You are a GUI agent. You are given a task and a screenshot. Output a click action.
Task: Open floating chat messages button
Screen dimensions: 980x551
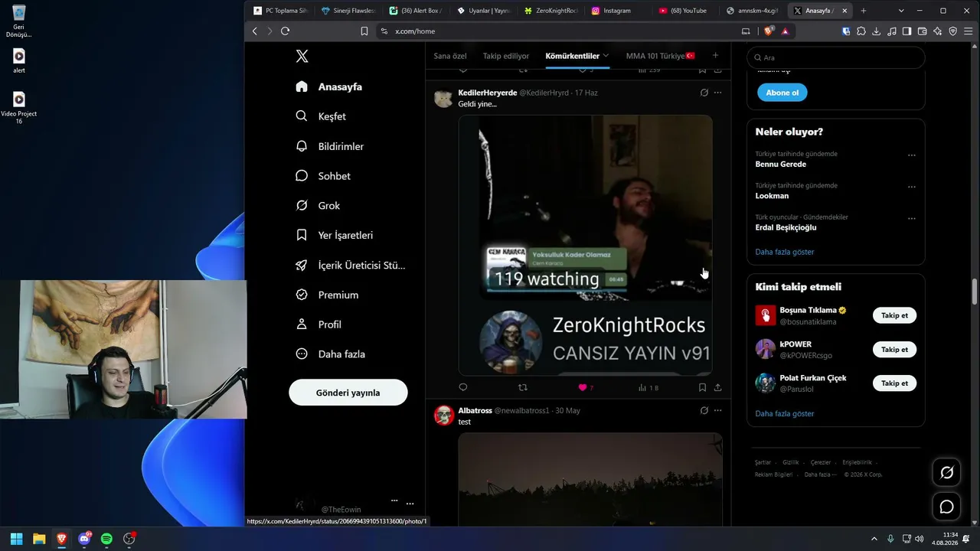(x=947, y=507)
